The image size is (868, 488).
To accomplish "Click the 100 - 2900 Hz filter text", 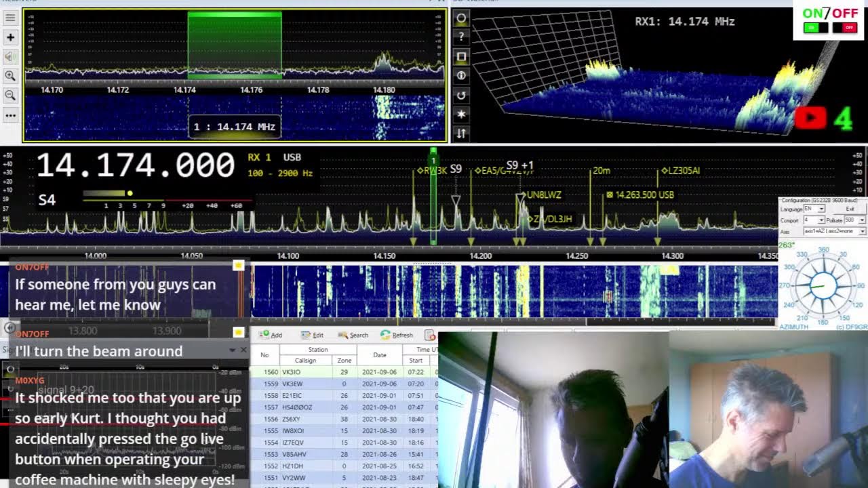I will pyautogui.click(x=280, y=174).
